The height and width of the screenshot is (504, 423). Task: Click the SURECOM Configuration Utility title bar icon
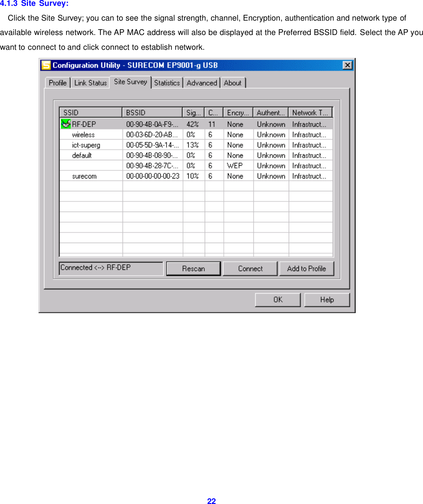point(46,65)
